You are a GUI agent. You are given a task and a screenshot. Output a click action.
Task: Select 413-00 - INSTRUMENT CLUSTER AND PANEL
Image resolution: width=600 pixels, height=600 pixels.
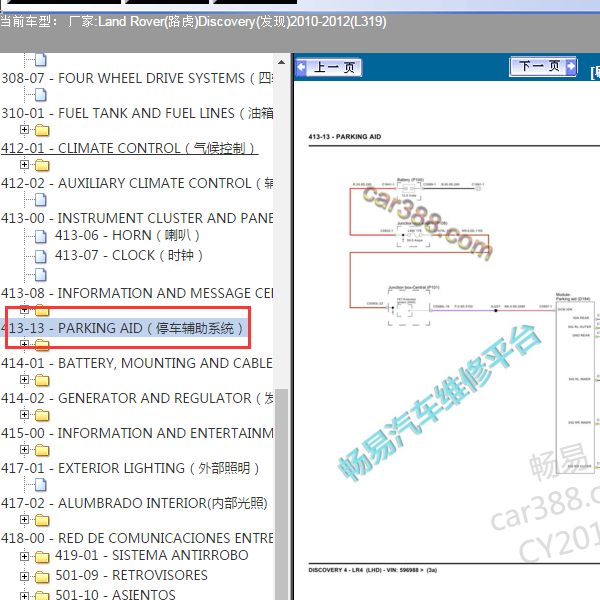(x=137, y=218)
